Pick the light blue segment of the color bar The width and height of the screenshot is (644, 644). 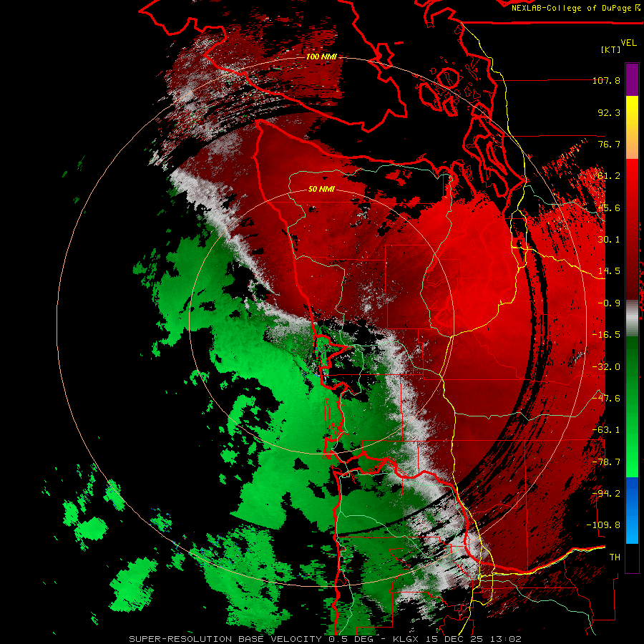632,528
